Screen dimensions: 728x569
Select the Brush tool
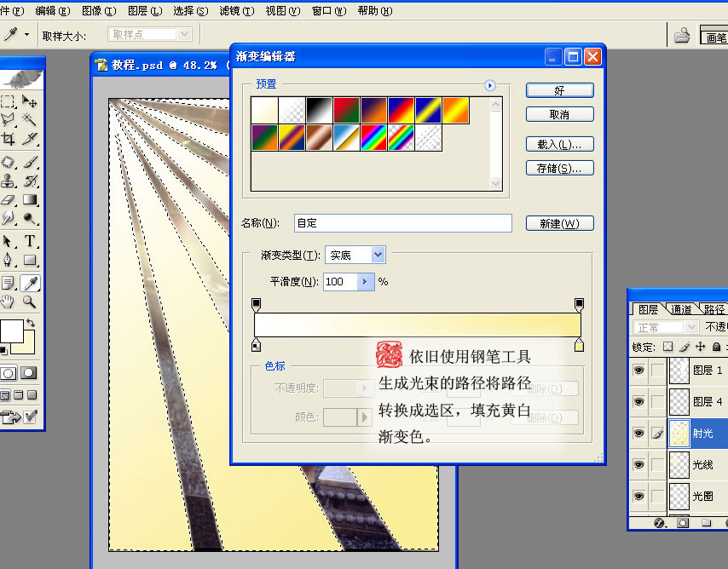point(29,162)
